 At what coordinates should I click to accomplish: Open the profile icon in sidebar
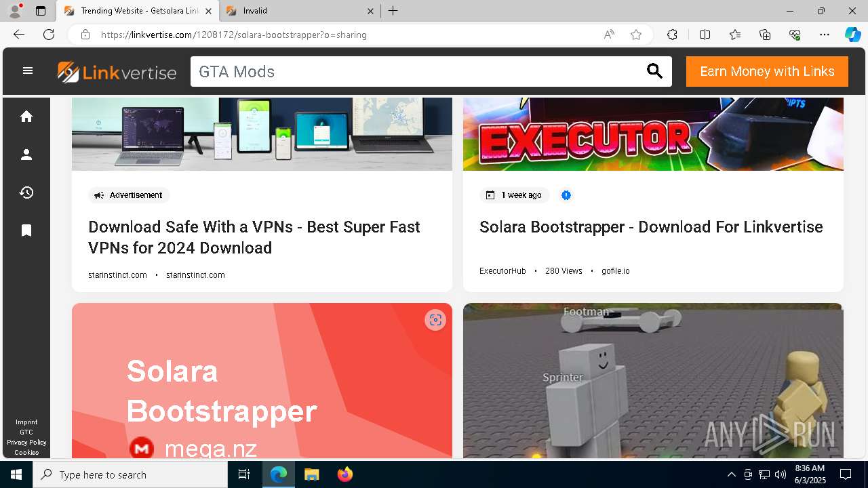(26, 155)
